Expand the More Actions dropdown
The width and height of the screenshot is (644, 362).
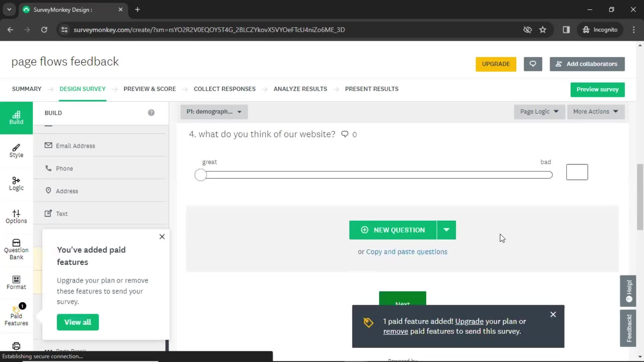(x=594, y=111)
